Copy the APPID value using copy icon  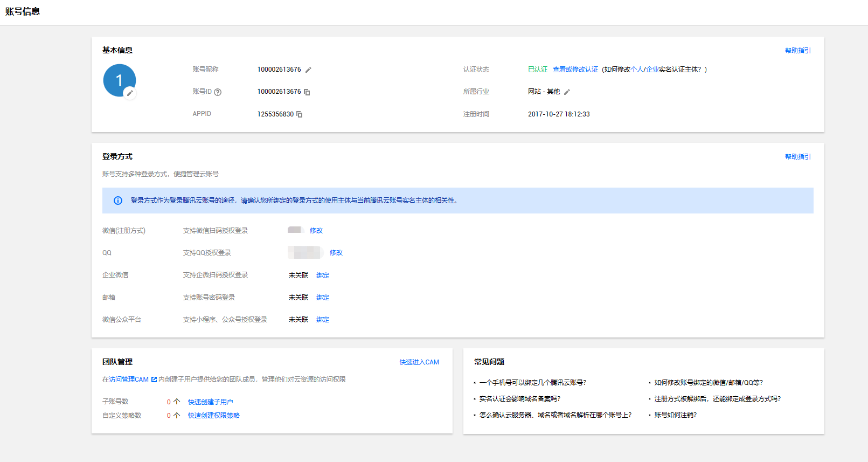(300, 114)
